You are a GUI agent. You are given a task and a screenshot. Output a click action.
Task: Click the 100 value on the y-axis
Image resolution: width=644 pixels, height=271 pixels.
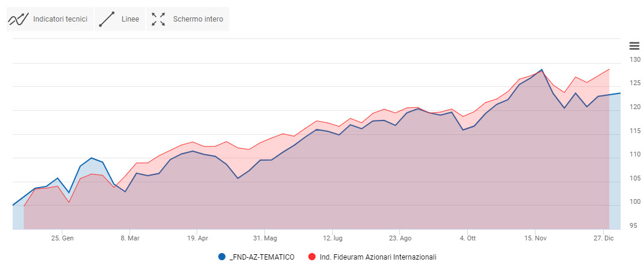point(634,202)
